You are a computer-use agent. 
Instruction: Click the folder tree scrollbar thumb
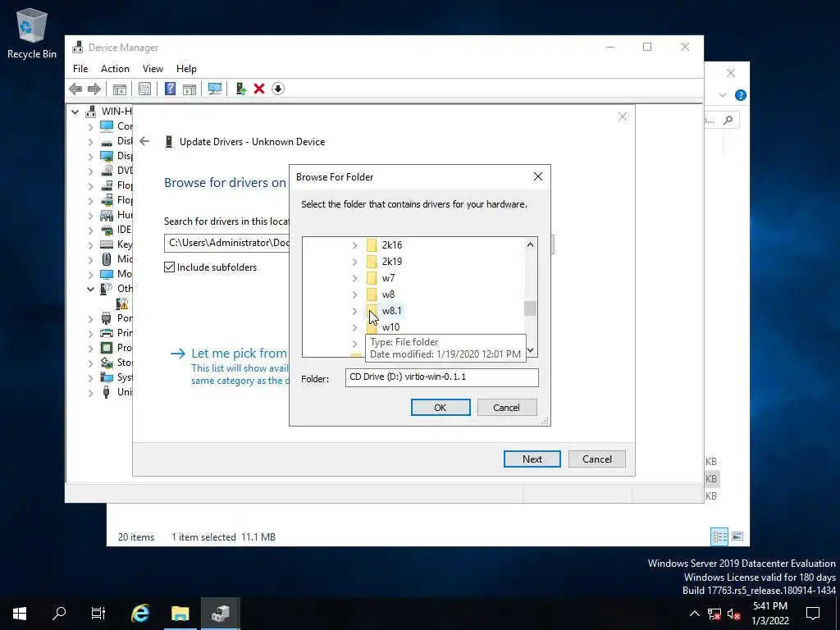pyautogui.click(x=530, y=308)
